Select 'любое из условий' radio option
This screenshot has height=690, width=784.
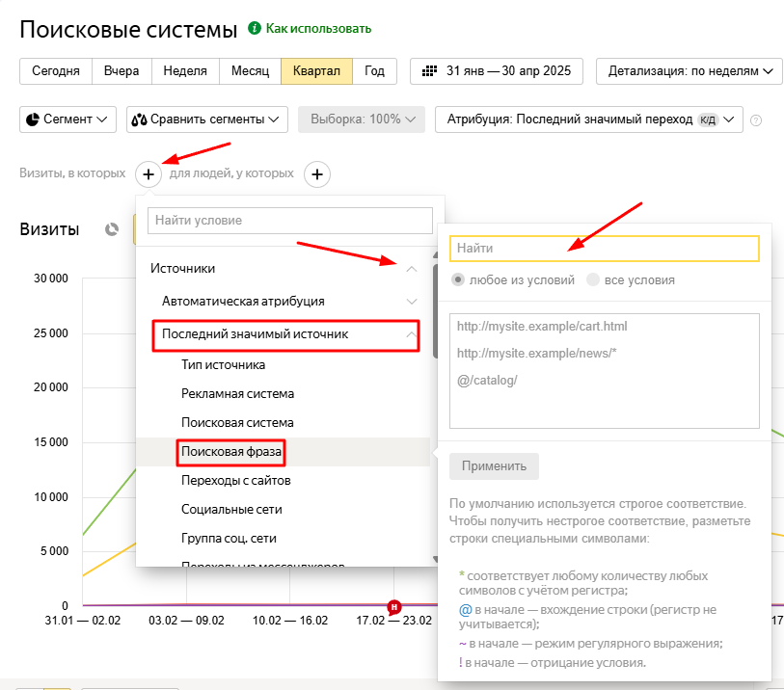459,280
